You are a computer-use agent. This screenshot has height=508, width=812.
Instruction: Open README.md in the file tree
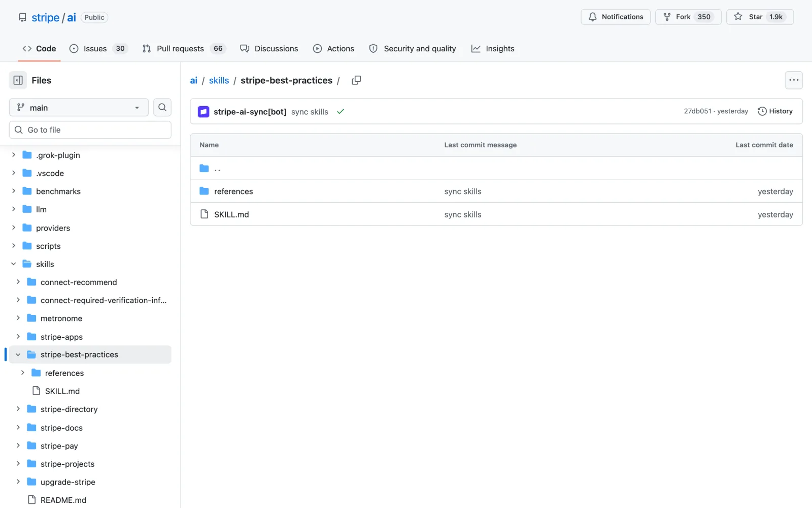click(x=63, y=500)
